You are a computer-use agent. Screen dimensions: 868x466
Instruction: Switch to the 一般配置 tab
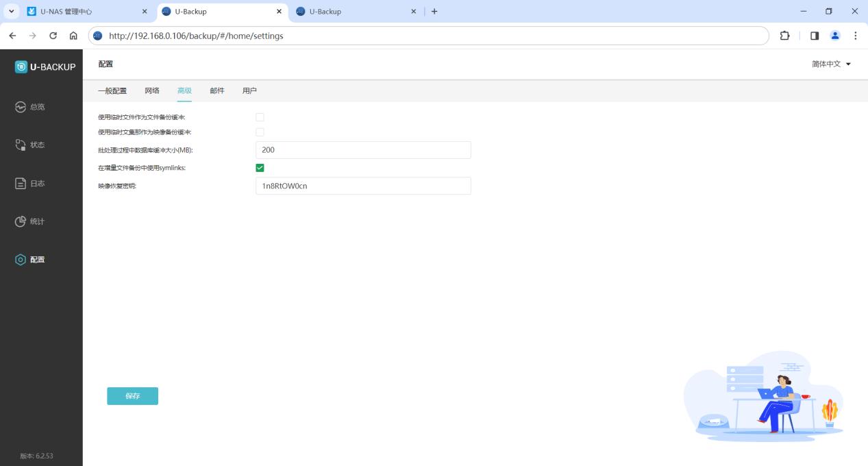click(112, 90)
